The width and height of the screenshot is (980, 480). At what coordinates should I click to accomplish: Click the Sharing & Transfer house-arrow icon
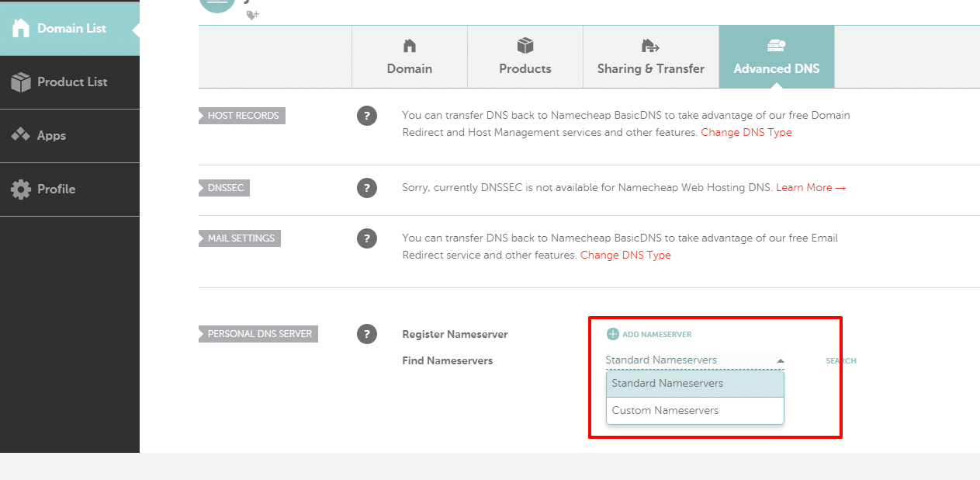(650, 46)
